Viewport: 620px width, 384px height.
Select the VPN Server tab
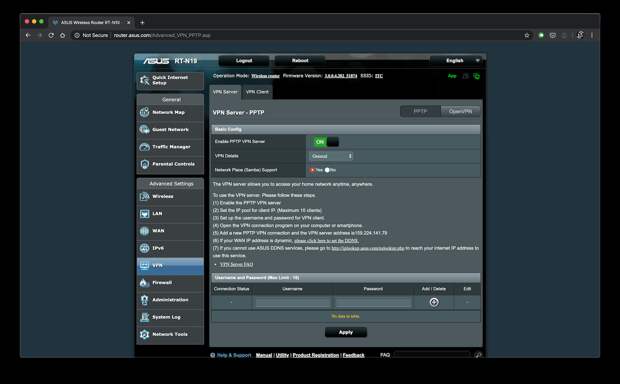pos(225,92)
